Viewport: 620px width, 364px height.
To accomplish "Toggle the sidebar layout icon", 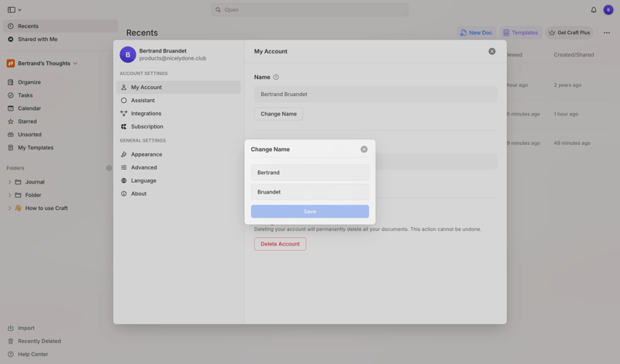I will click(12, 9).
